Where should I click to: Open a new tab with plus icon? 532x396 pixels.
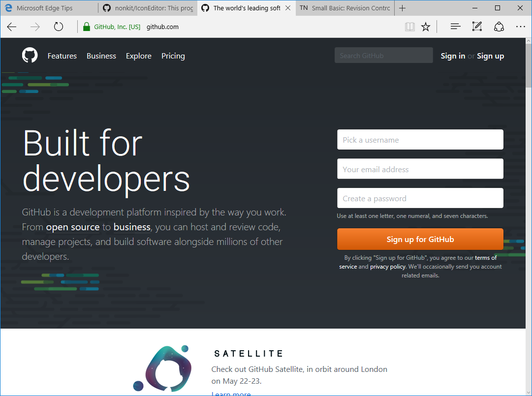pyautogui.click(x=403, y=8)
